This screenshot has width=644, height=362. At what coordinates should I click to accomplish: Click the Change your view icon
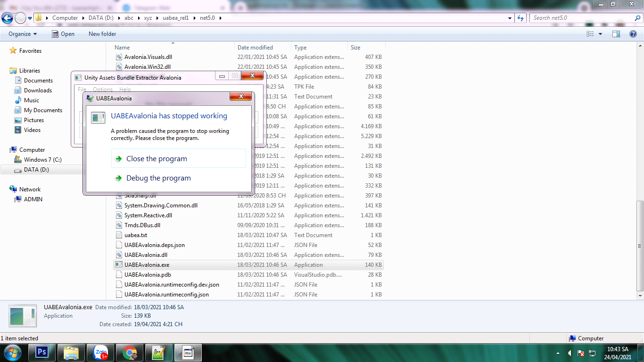point(590,34)
